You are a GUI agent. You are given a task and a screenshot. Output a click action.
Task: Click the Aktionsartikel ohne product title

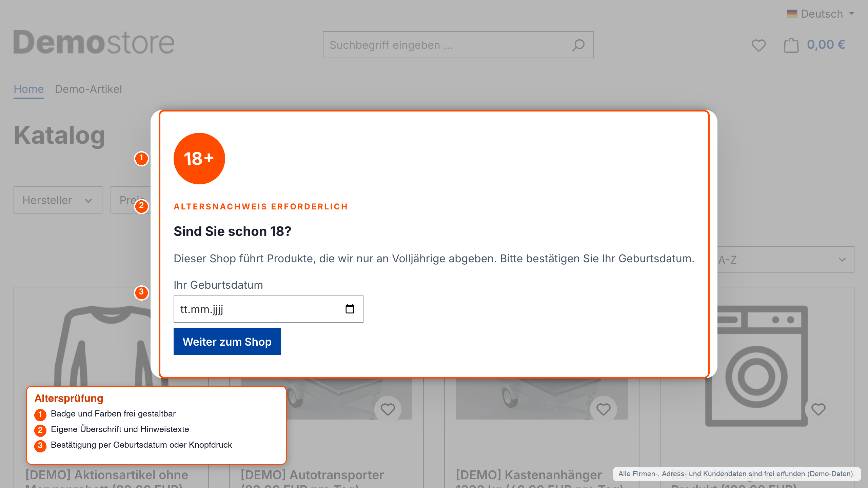107,475
